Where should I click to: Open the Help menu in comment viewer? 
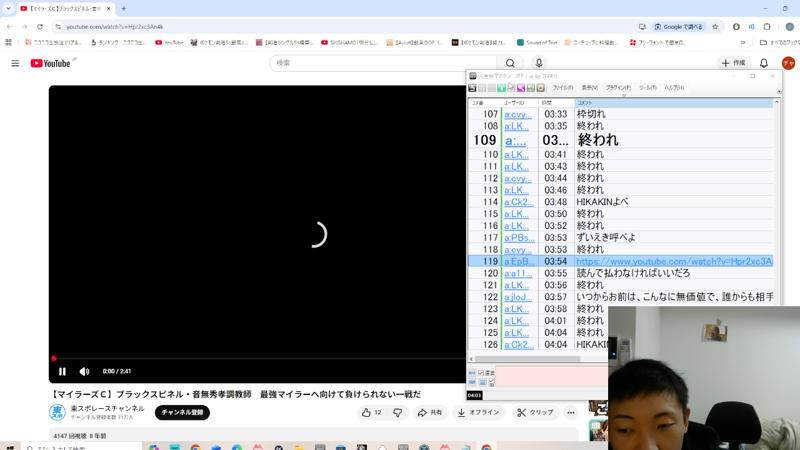click(x=673, y=88)
